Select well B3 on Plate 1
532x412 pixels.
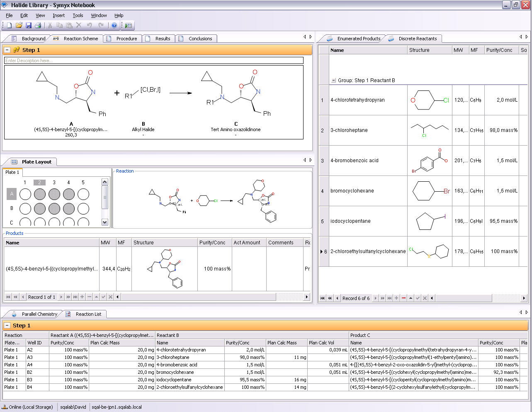click(x=54, y=209)
